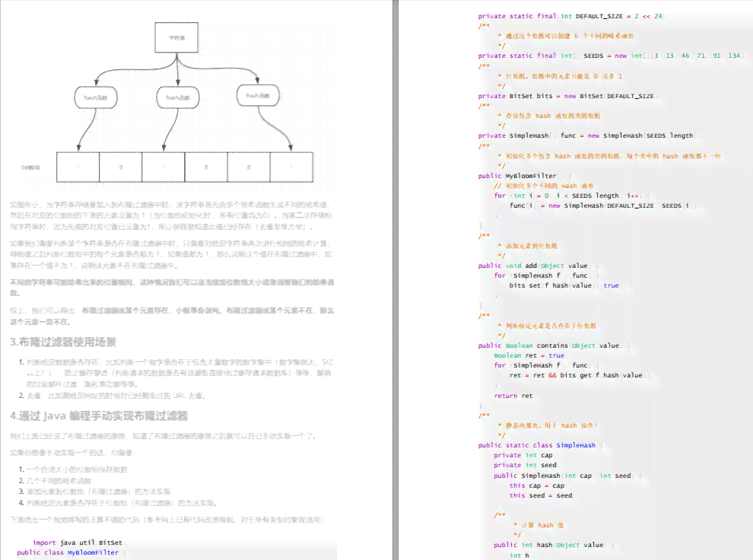Click the for (int i = 0 loop line
The width and height of the screenshot is (753, 560).
pyautogui.click(x=571, y=196)
